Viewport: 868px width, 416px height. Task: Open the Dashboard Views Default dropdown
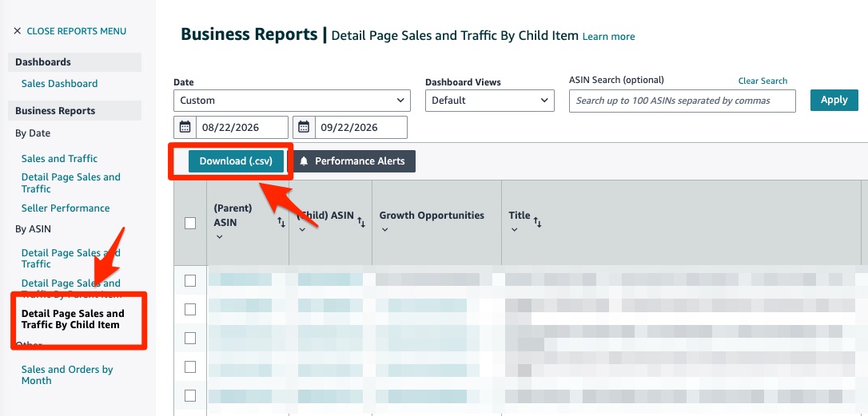point(490,101)
